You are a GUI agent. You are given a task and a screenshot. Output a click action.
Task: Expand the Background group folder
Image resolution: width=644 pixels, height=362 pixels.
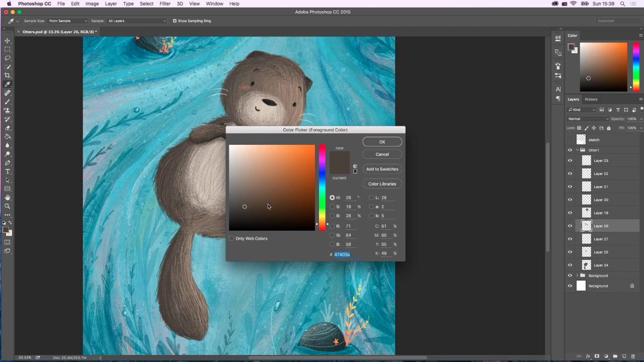point(577,276)
